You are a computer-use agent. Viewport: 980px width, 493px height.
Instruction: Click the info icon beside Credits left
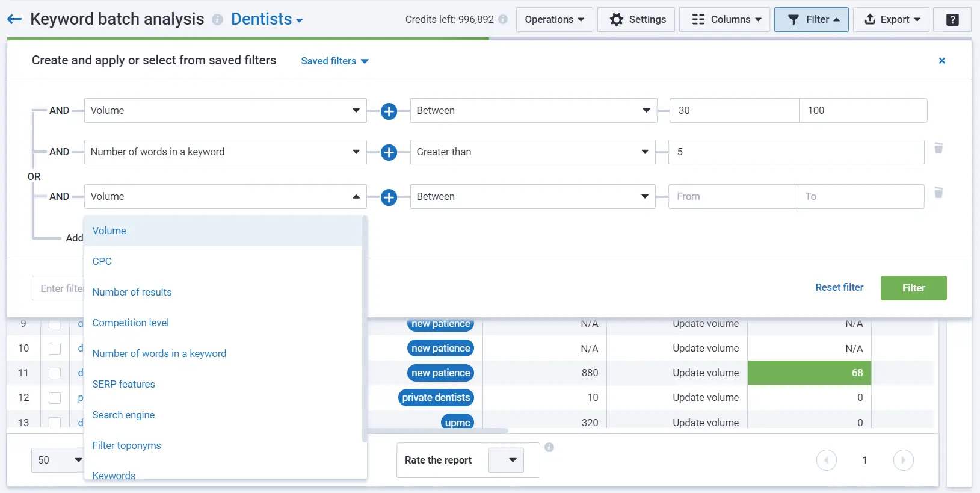(x=503, y=19)
